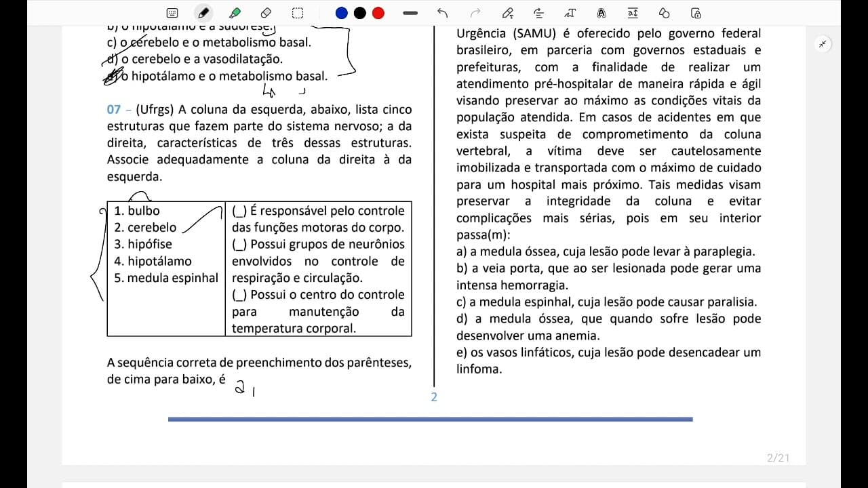Undo the last stroke
Viewport: 868px width, 488px height.
click(443, 13)
